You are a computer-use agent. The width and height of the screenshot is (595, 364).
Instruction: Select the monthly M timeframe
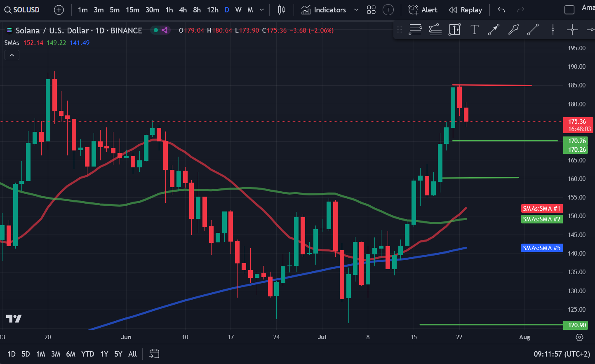250,10
